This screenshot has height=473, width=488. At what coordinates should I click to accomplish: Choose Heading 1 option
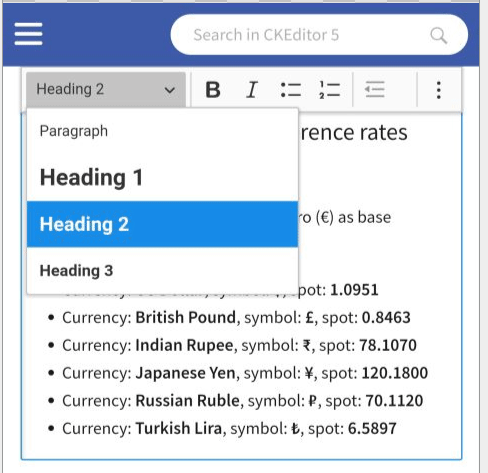click(162, 177)
